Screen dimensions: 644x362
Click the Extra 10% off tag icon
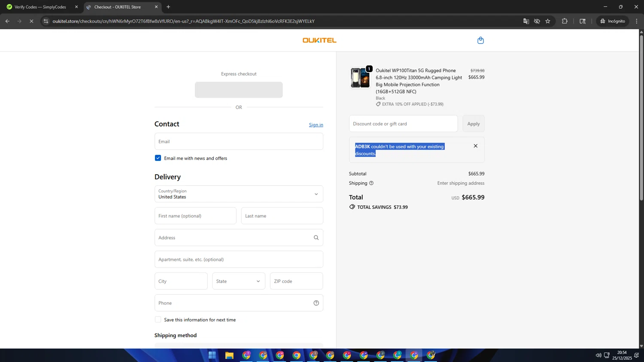[378, 104]
